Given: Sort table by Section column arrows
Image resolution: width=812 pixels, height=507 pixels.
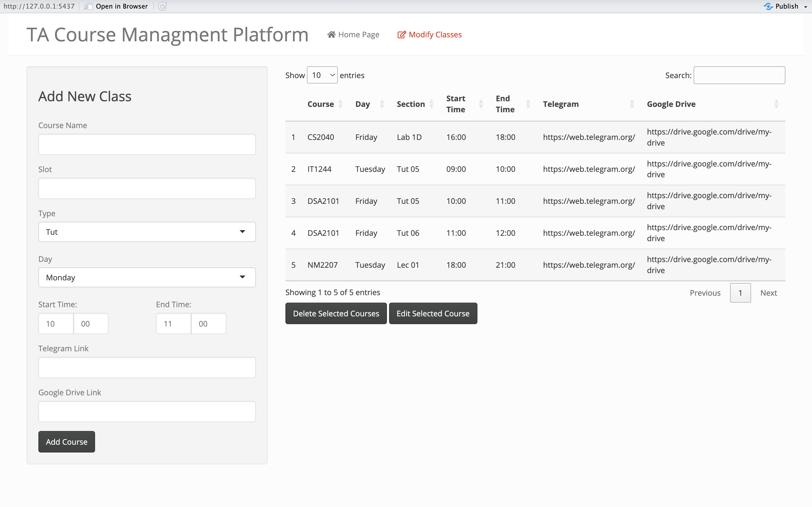Looking at the screenshot, I should pyautogui.click(x=432, y=104).
